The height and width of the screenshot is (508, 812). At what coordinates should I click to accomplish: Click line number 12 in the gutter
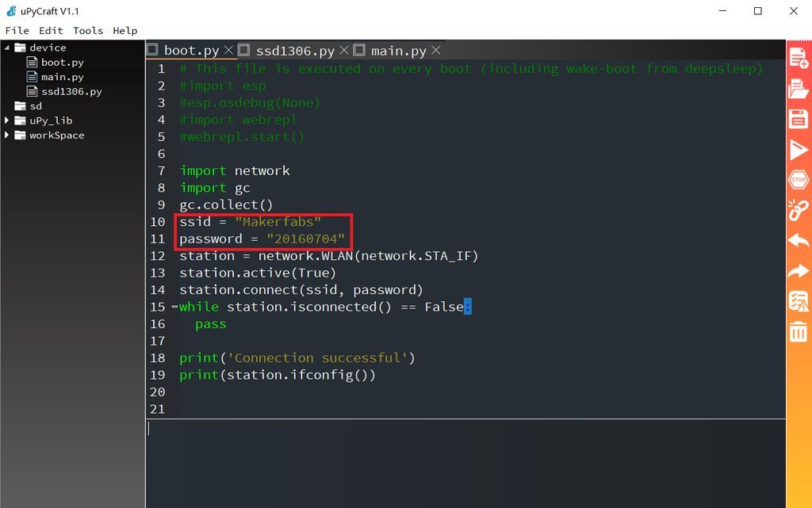158,255
